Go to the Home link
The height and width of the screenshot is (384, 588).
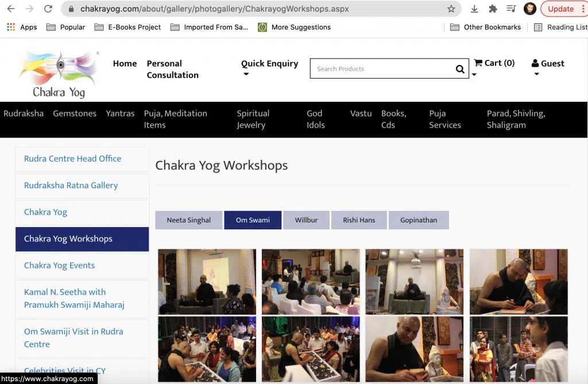125,63
